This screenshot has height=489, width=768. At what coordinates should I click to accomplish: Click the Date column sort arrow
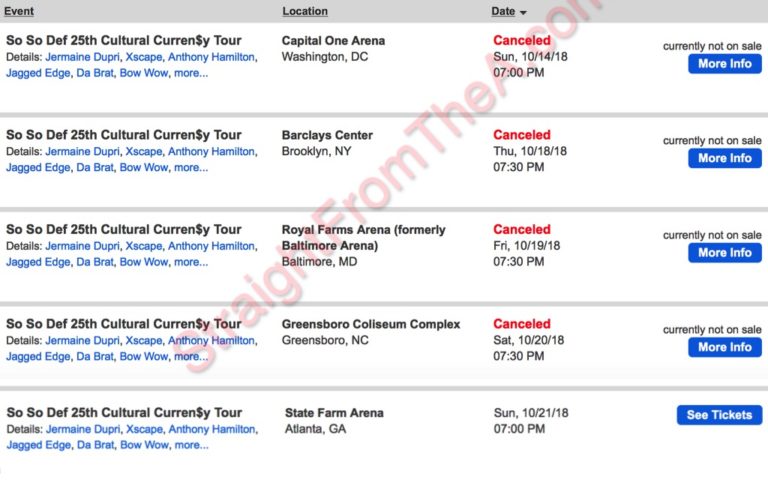coord(523,12)
